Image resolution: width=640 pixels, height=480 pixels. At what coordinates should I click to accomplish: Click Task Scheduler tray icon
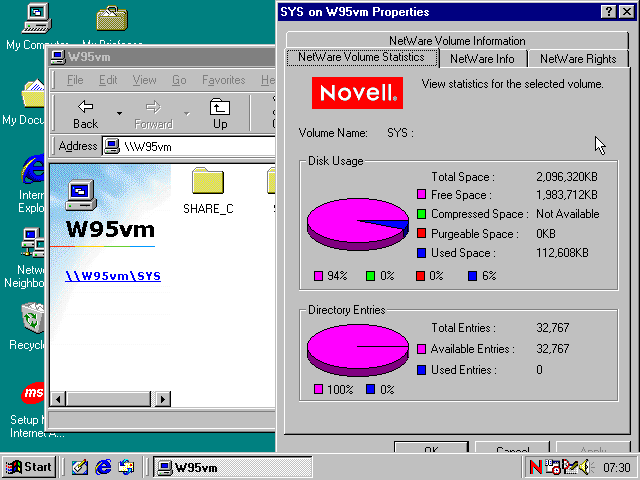point(553,467)
